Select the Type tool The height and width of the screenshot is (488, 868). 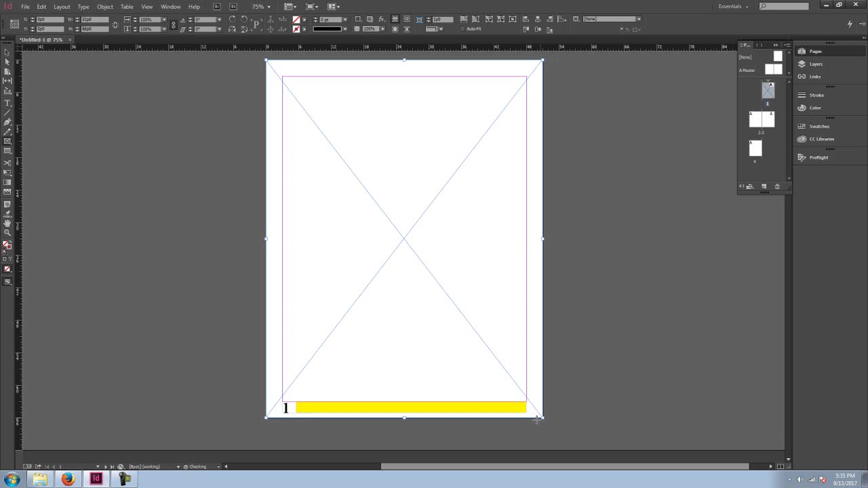coord(7,103)
